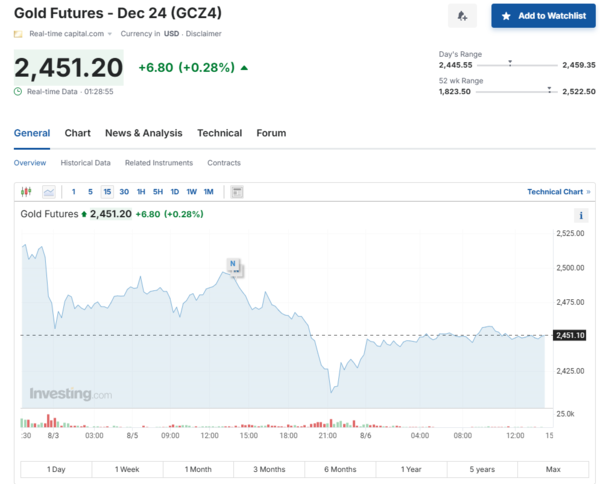
Task: Open the Disclaimer link
Action: [204, 34]
